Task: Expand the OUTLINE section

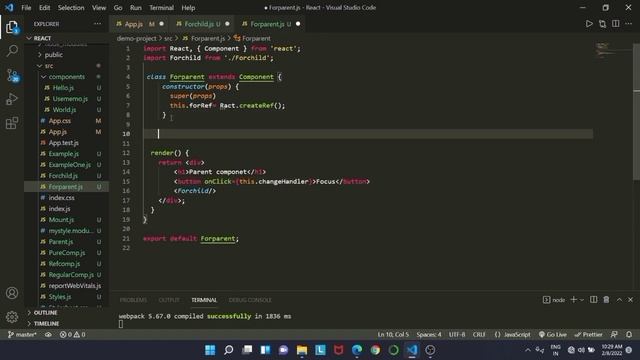Action: [x=67, y=312]
